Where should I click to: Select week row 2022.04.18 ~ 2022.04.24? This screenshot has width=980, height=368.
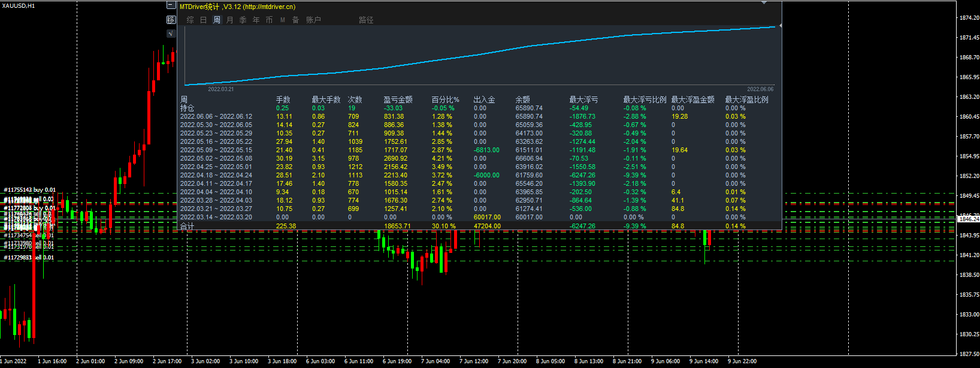[x=216, y=175]
